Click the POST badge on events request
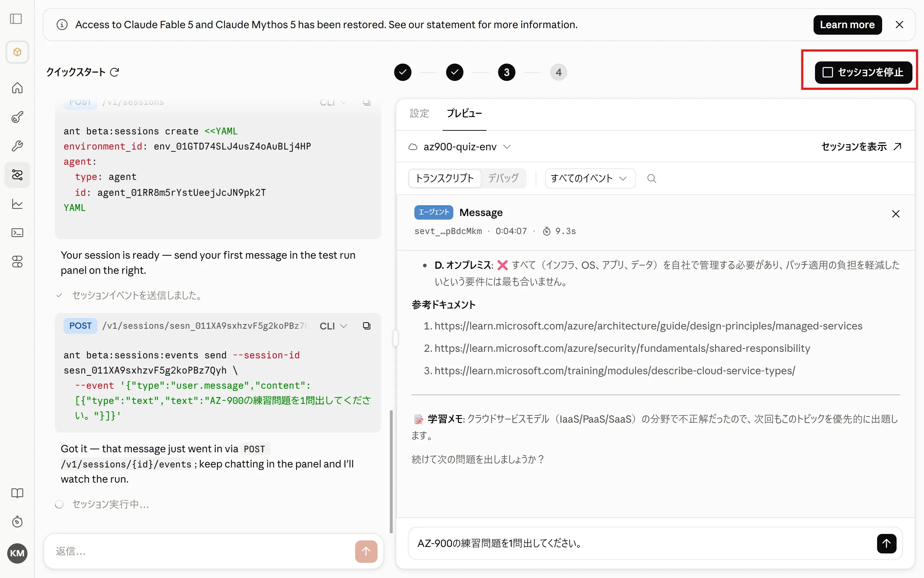 coord(80,326)
